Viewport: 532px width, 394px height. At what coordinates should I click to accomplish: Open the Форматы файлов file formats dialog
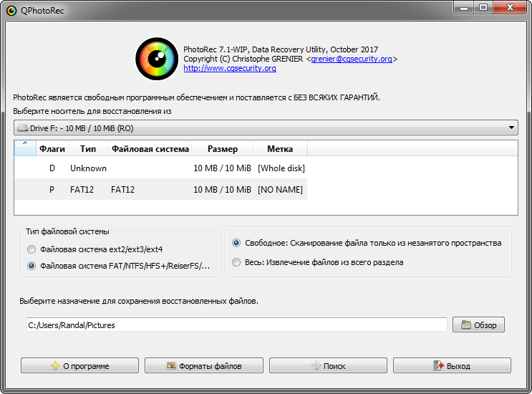coord(204,365)
